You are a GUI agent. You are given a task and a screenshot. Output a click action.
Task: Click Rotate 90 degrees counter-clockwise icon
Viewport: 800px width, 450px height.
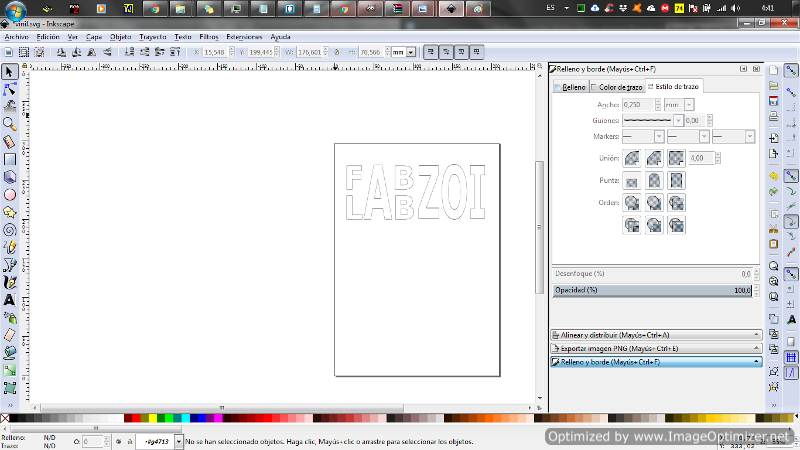61,52
